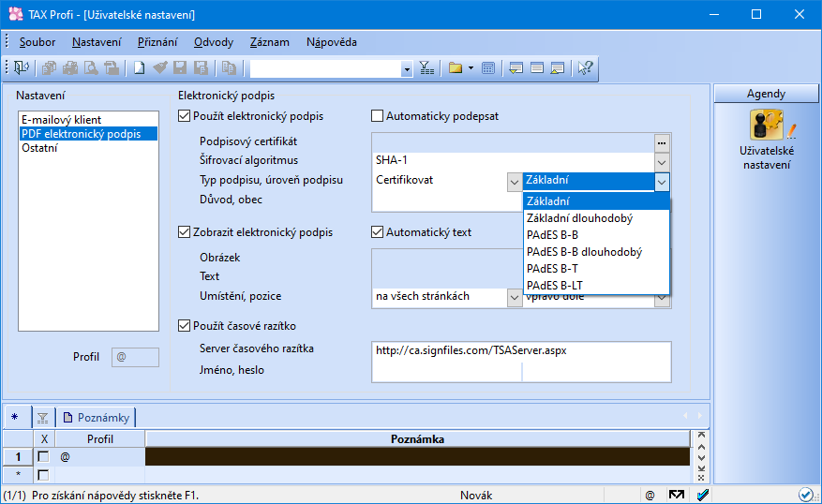This screenshot has width=822, height=504.
Task: Select Základní option in dropdown list
Action: coord(596,201)
